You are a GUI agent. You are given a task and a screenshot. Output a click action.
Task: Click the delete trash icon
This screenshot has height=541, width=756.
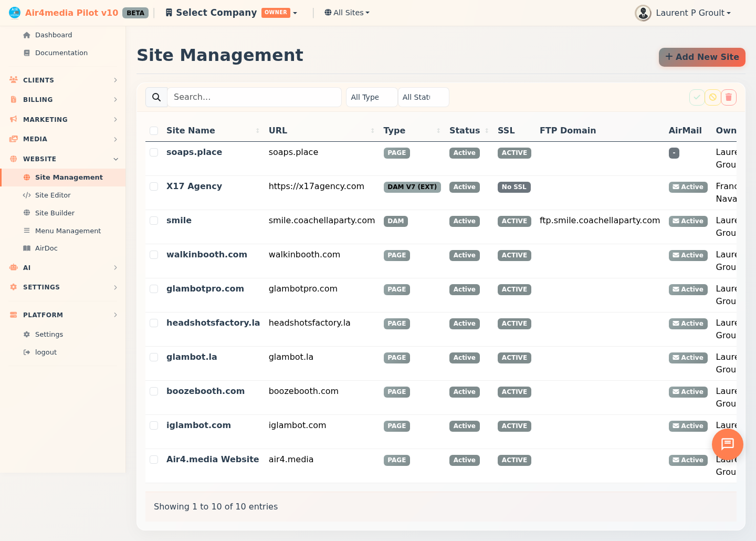coord(729,97)
